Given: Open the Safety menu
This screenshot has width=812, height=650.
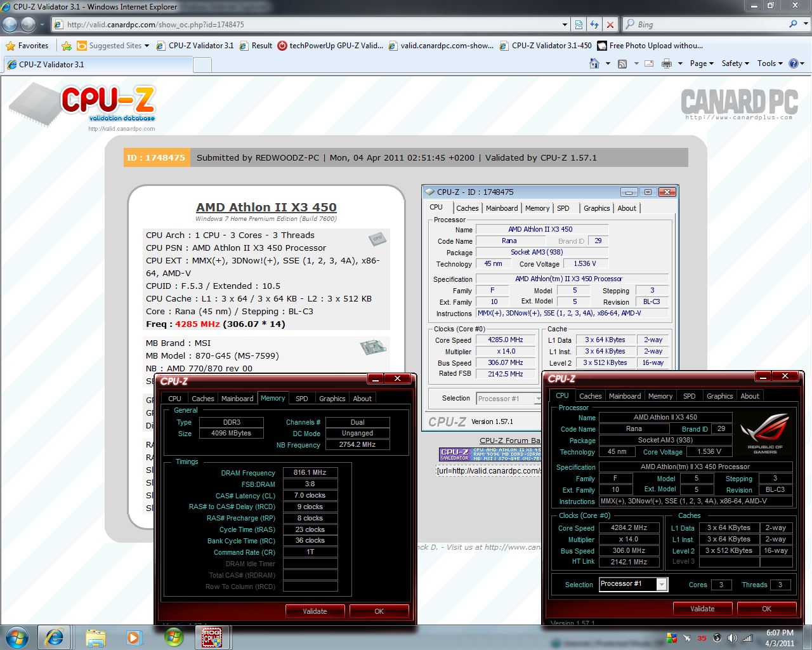Looking at the screenshot, I should (x=735, y=63).
